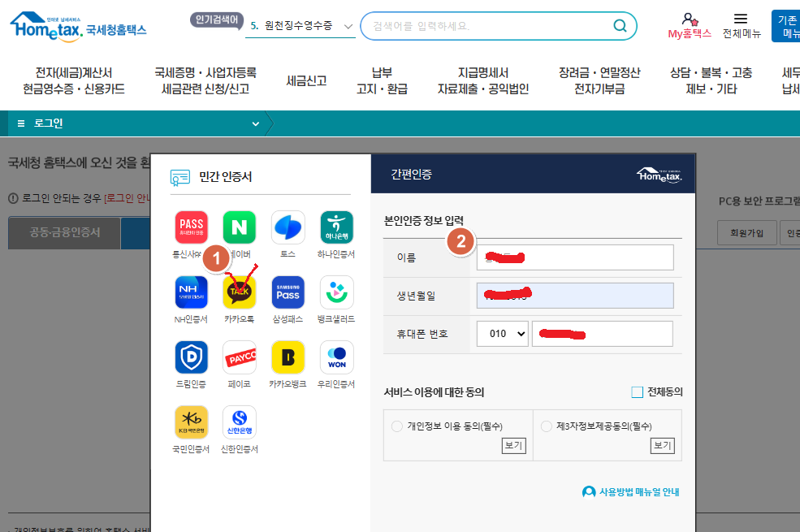Click the 회원가입 button
800x532 pixels.
point(747,232)
